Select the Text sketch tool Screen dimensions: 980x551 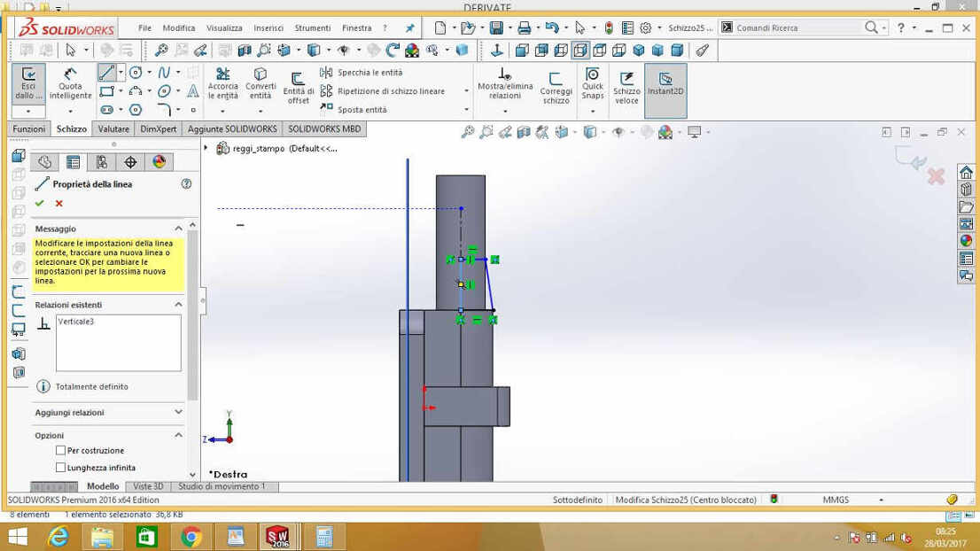pos(193,91)
